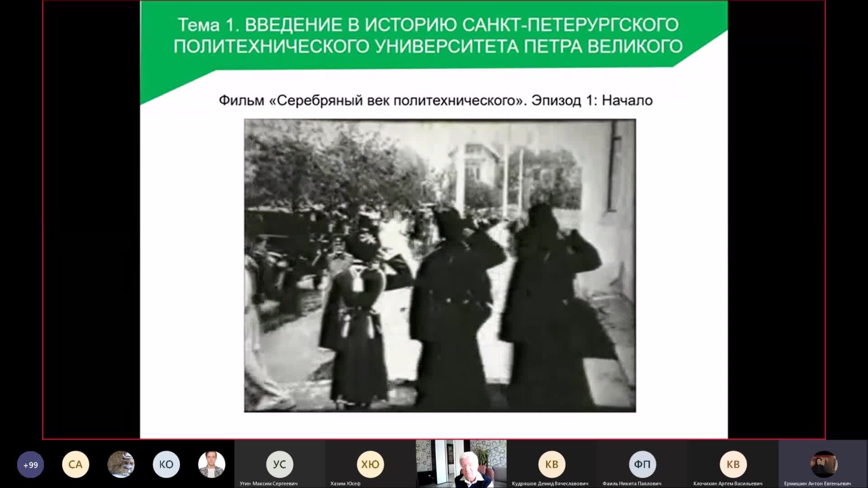Click the black-and-white film frame on the slide
868x488 pixels.
pos(440,266)
